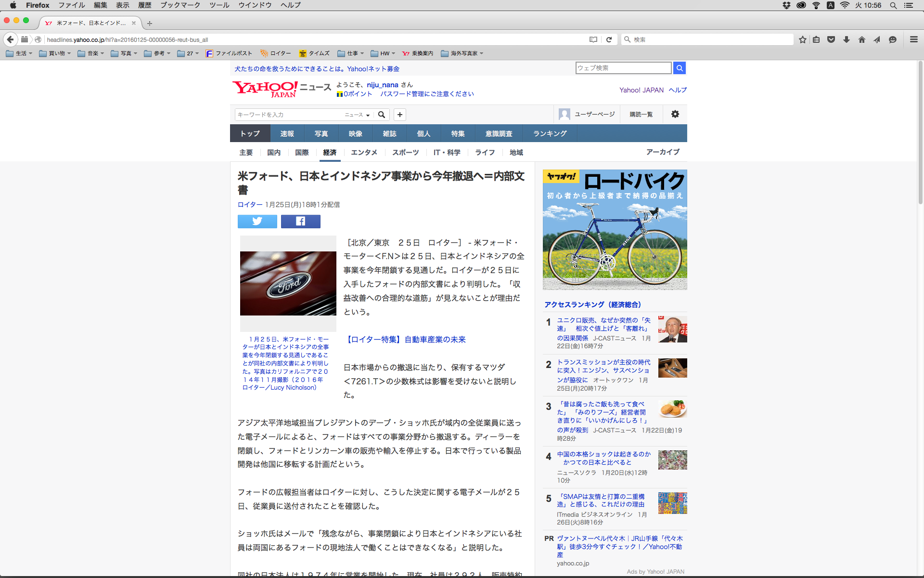924x578 pixels.
Task: Click the Firefox reload page icon
Action: pos(609,39)
